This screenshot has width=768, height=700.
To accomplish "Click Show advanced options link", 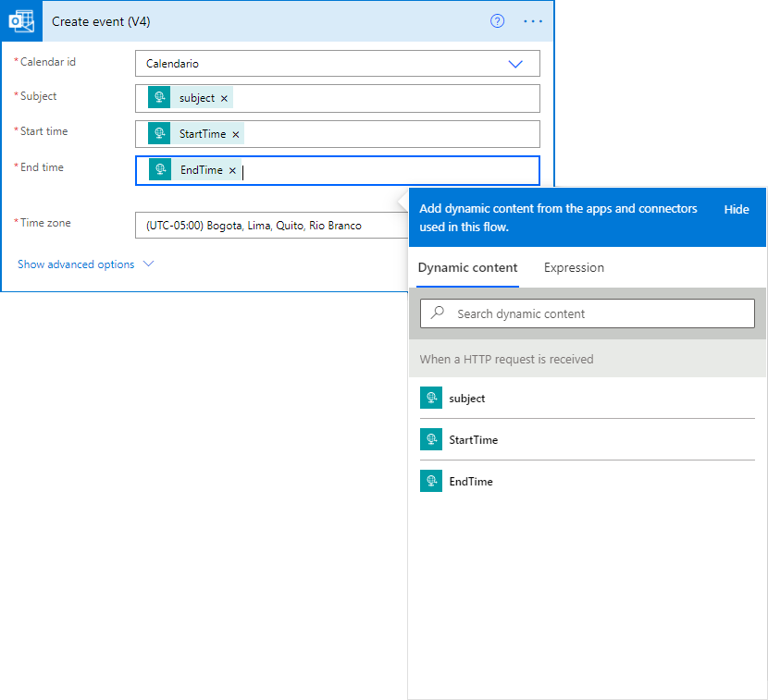I will [76, 264].
